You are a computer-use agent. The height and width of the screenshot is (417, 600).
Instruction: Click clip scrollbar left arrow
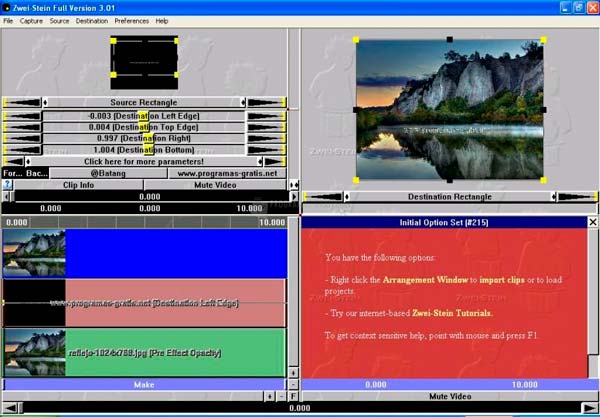tap(6, 197)
